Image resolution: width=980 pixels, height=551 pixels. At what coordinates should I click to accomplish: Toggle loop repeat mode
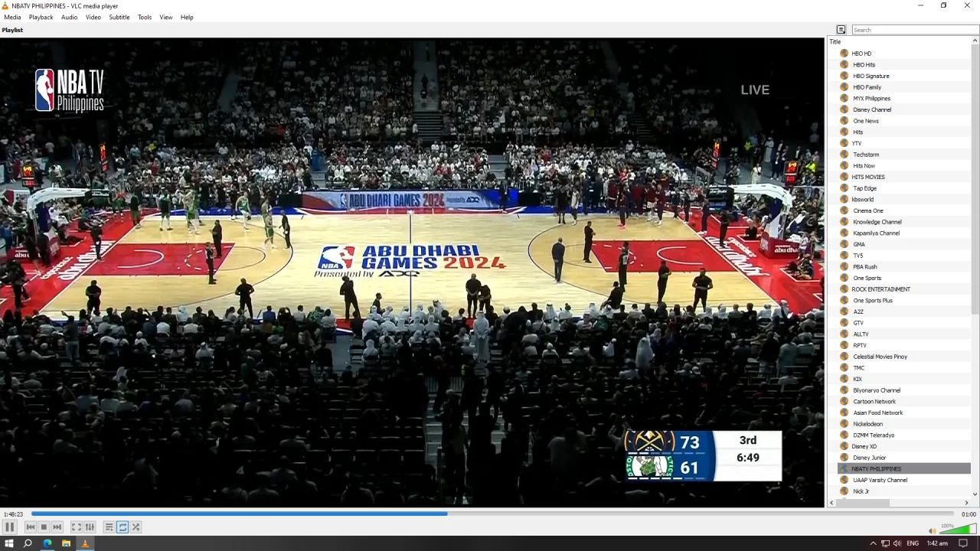coord(122,527)
